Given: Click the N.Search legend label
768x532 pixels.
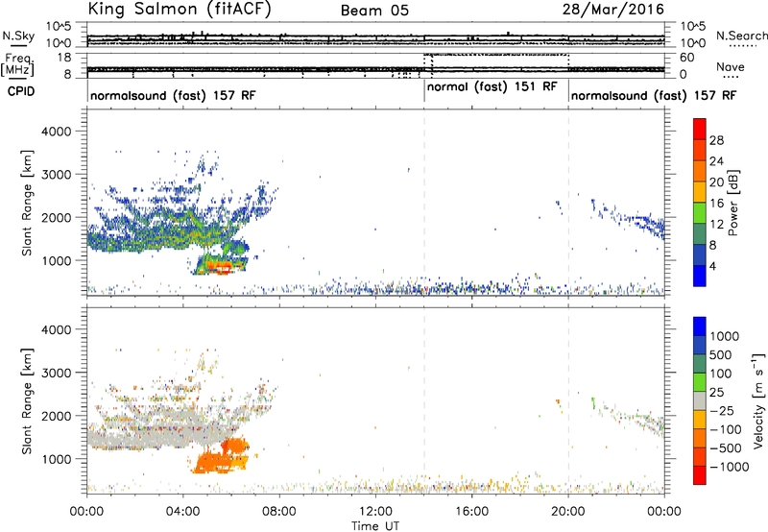Looking at the screenshot, I should pyautogui.click(x=741, y=36).
